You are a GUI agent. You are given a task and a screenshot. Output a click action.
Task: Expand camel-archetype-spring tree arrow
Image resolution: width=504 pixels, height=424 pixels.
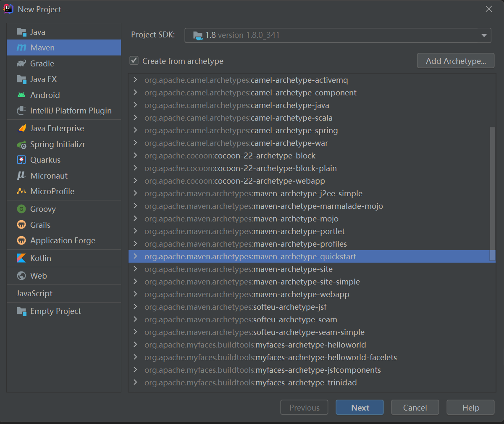tap(135, 130)
